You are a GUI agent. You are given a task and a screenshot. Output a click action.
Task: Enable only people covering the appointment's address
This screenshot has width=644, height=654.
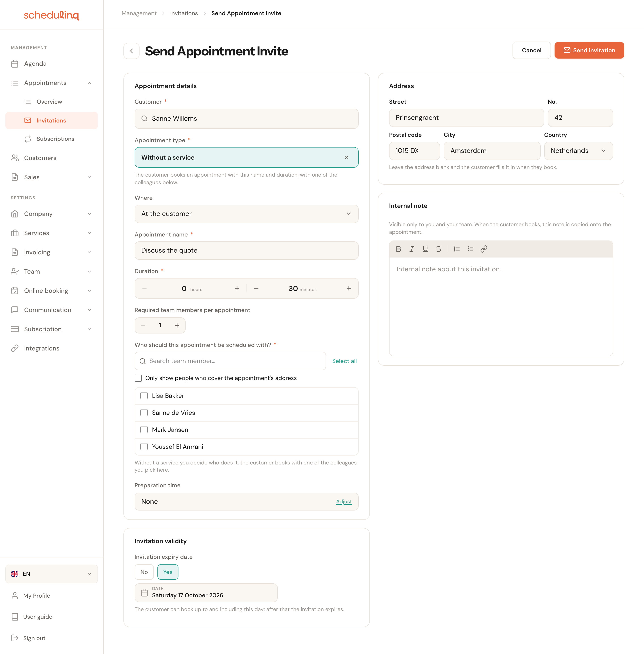point(138,378)
